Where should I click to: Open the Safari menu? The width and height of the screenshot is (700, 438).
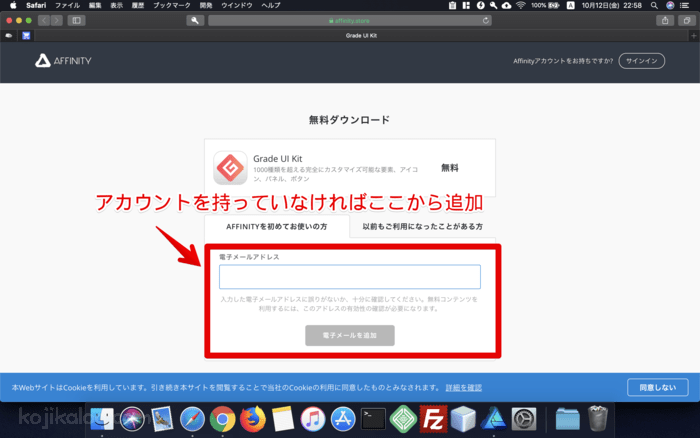click(36, 5)
